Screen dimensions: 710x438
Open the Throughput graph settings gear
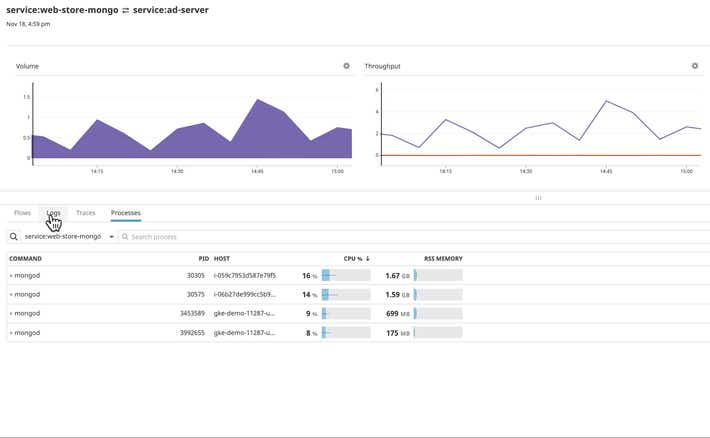tap(695, 66)
